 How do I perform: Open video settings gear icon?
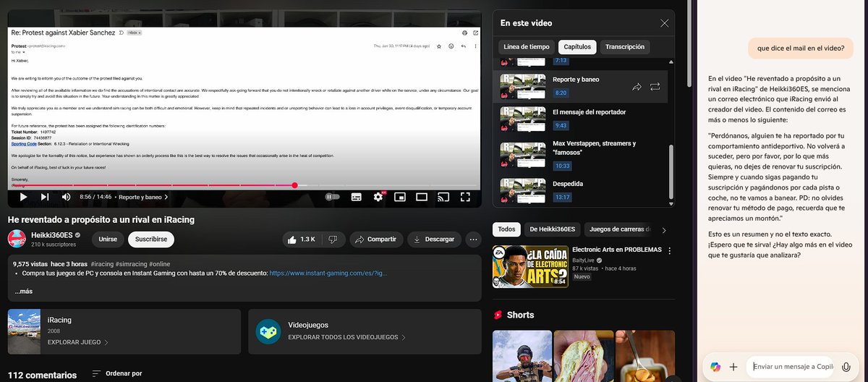378,197
